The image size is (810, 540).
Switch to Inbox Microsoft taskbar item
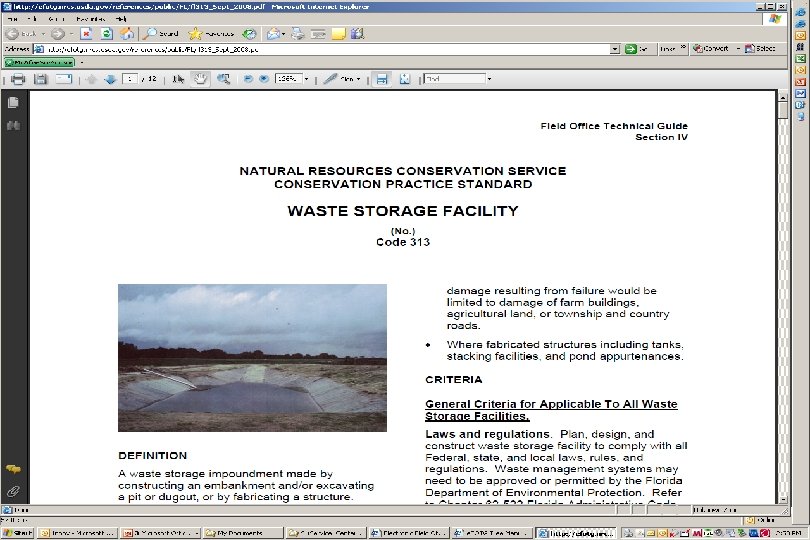[78, 533]
